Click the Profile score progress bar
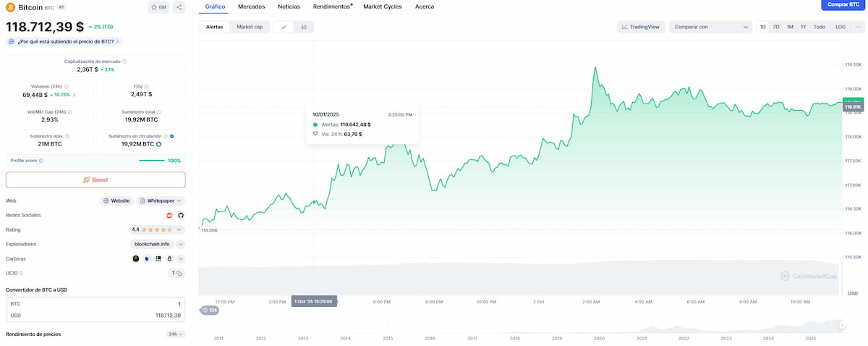The width and height of the screenshot is (868, 346). coord(151,161)
